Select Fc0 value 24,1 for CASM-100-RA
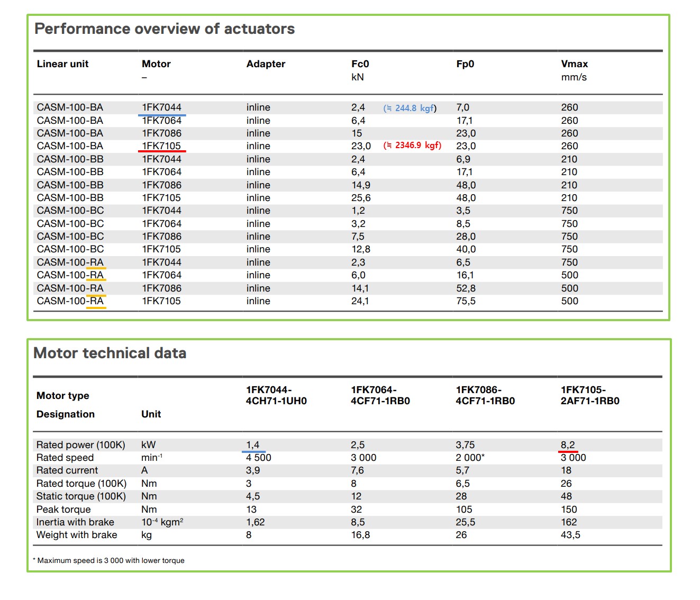 [360, 301]
